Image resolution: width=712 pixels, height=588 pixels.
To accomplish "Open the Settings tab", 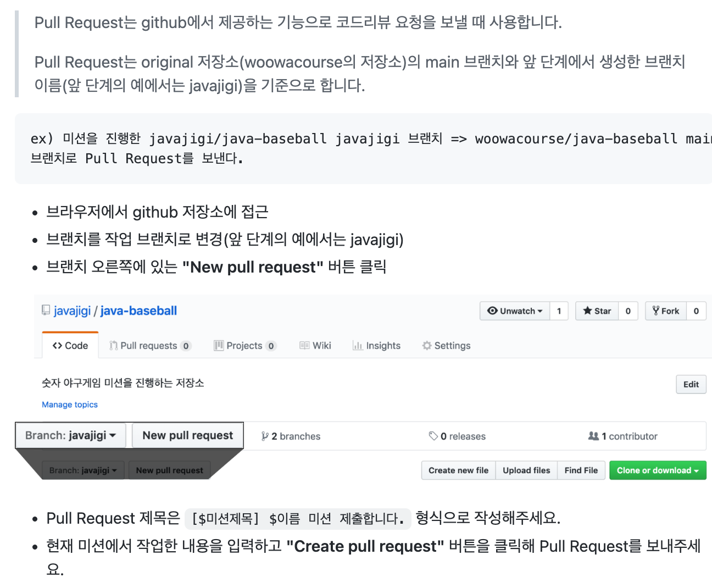I will pos(446,346).
